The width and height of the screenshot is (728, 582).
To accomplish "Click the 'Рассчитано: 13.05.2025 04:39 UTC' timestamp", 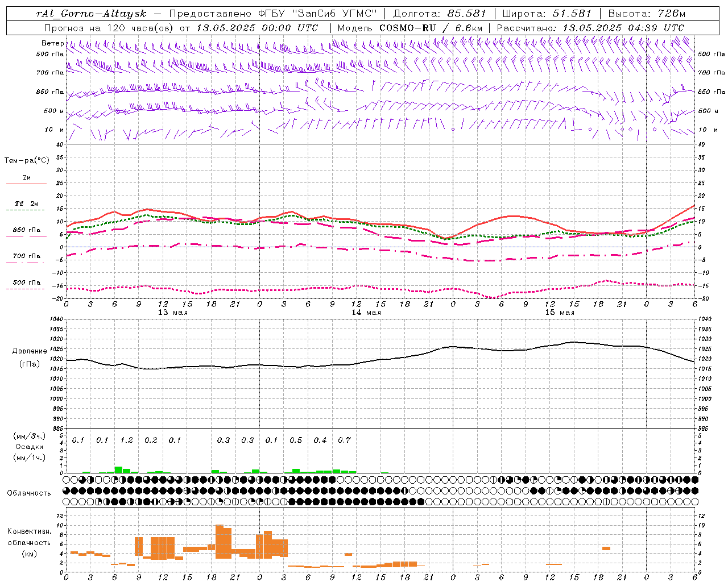I will tap(590, 28).
